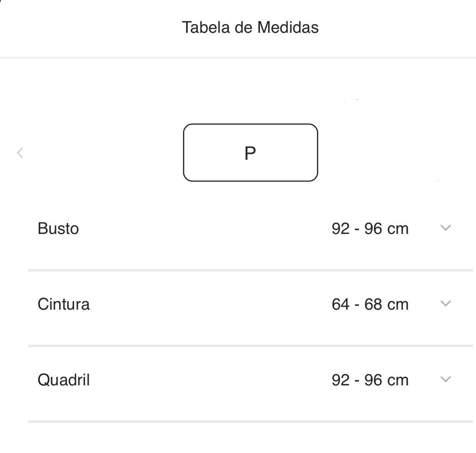The width and height of the screenshot is (476, 453).
Task: Click the divider line below the Busto row
Action: tap(250, 270)
